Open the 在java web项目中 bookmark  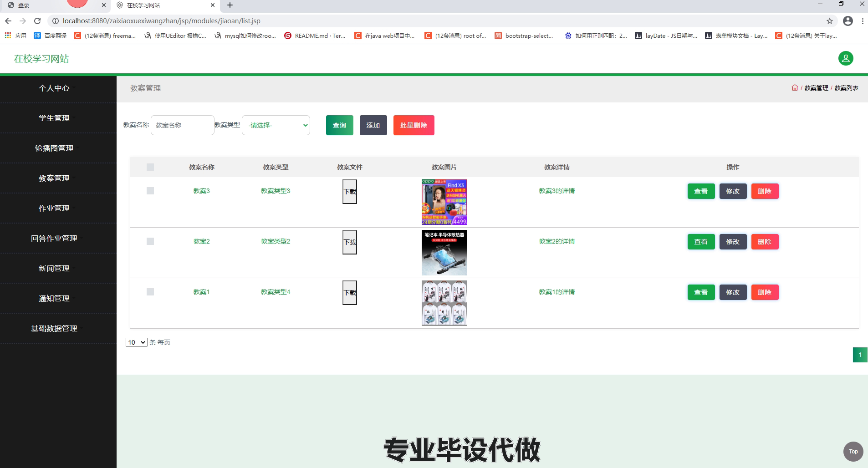click(x=385, y=36)
